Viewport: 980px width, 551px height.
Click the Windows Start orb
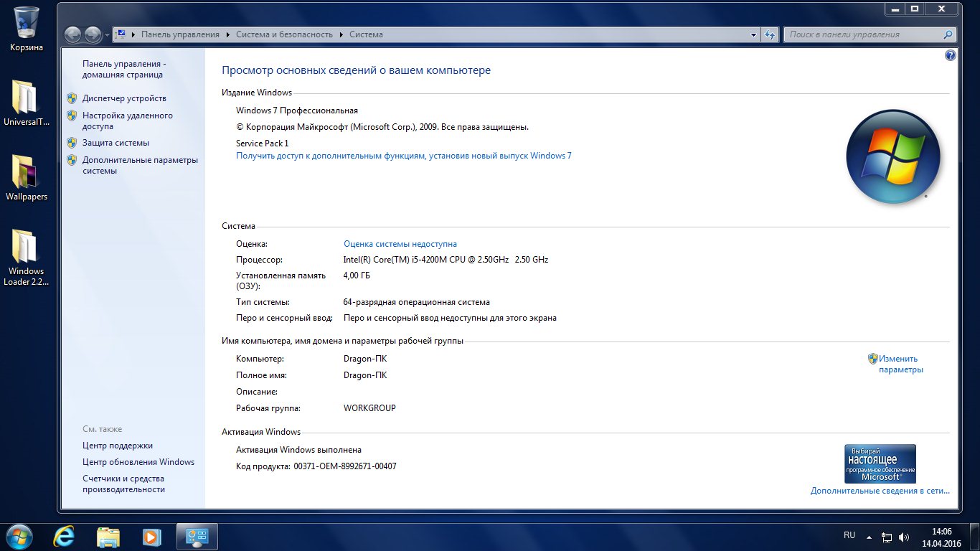point(19,537)
